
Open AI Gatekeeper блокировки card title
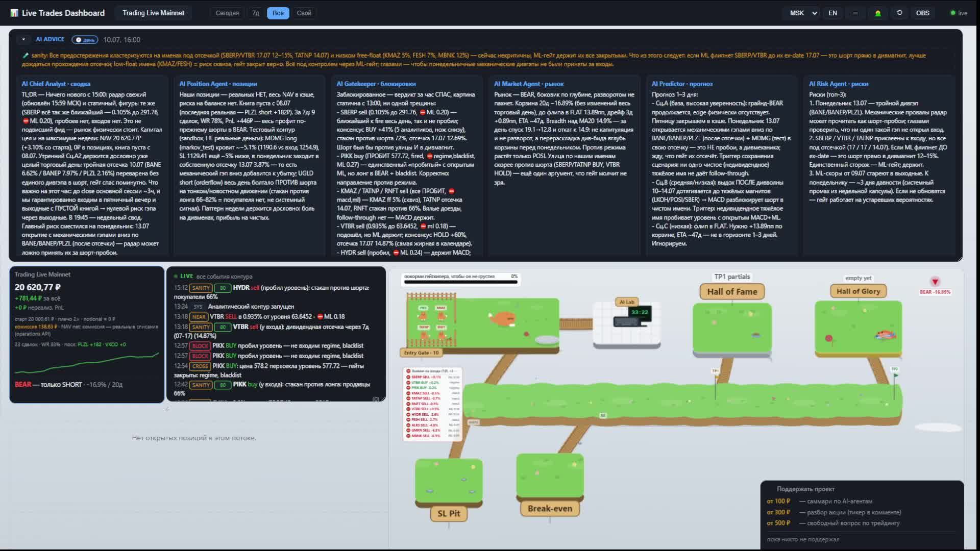coord(376,84)
